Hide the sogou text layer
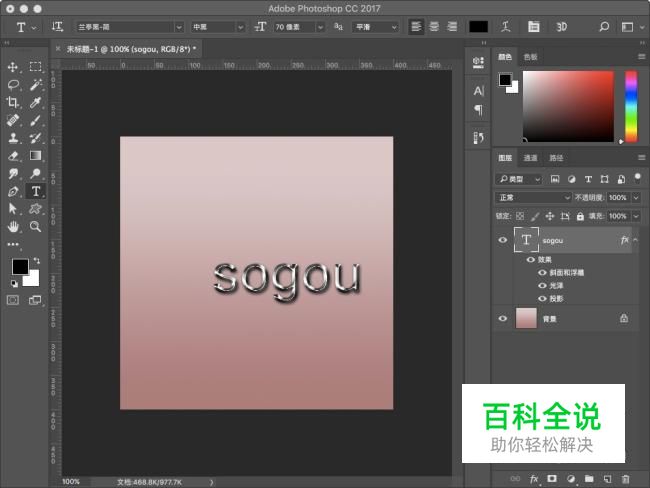Image resolution: width=650 pixels, height=488 pixels. 502,240
